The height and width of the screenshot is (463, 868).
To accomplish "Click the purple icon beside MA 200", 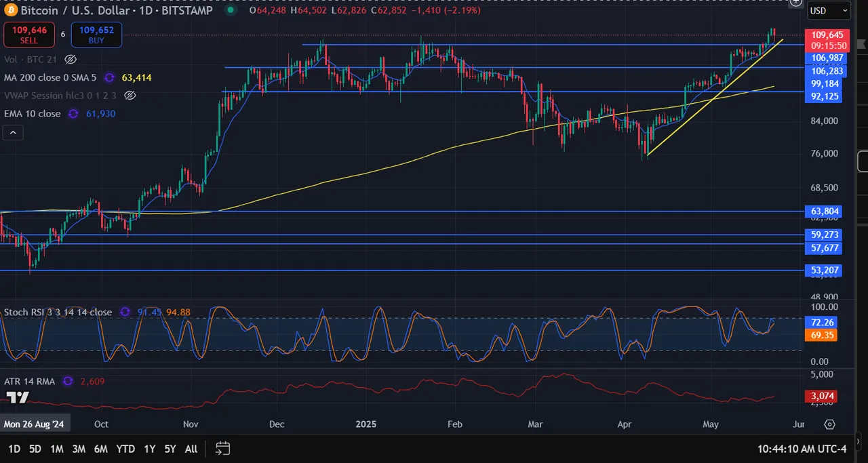I will 109,78.
